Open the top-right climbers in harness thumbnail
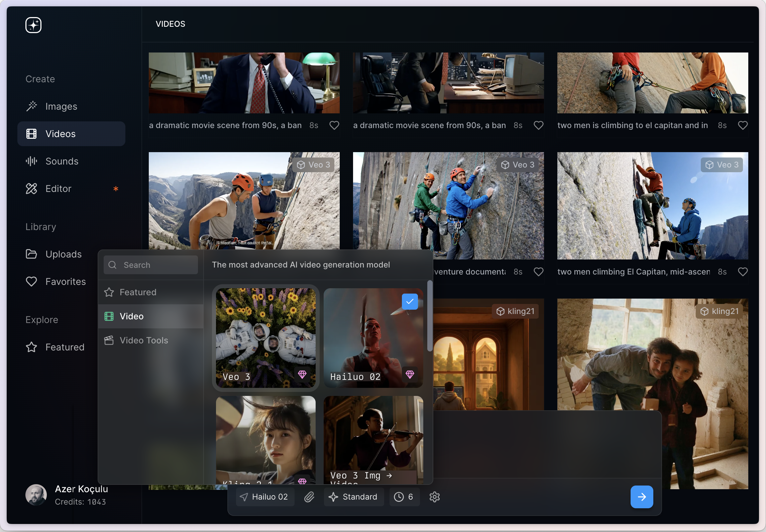This screenshot has height=532, width=766. point(653,83)
